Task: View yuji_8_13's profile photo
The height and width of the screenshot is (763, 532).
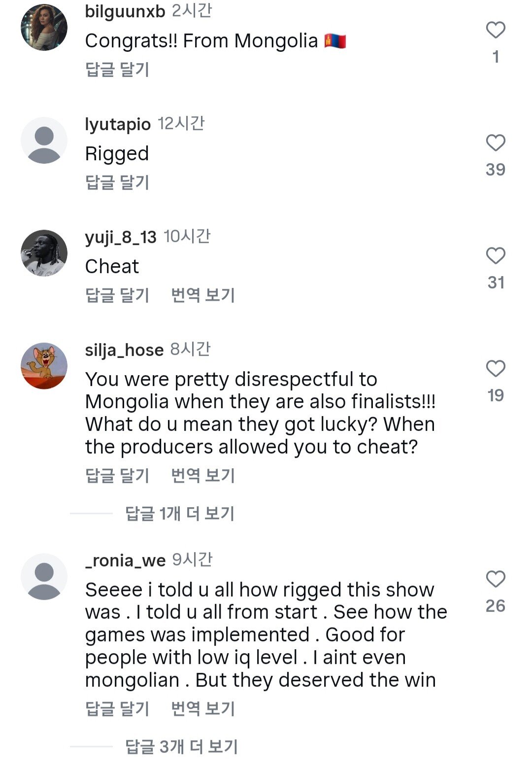Action: click(44, 253)
